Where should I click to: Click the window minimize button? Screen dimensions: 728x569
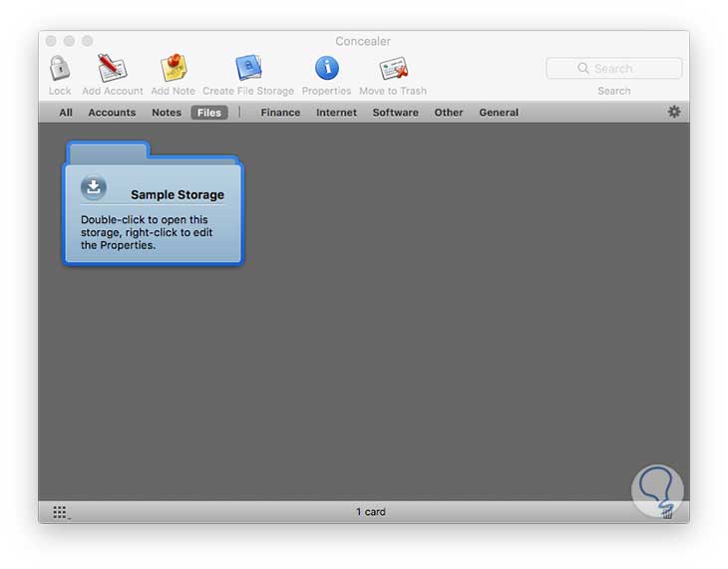click(x=69, y=41)
